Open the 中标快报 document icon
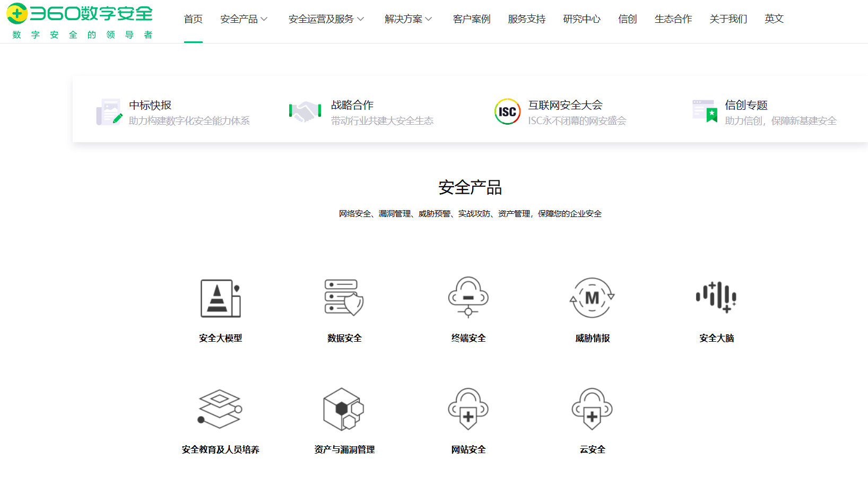Viewport: 868px width, 477px height. pyautogui.click(x=109, y=112)
